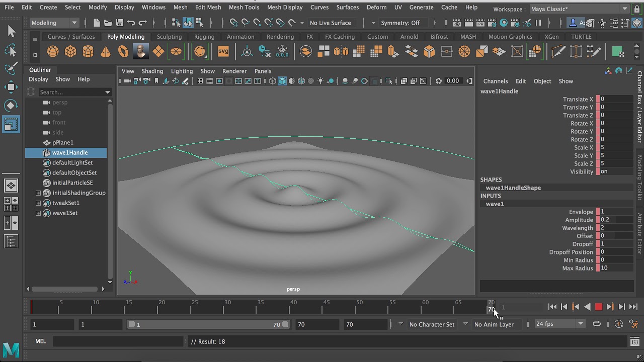Screen dimensions: 644x362
Task: Select the polygon sphere shelf icon
Action: click(x=53, y=51)
